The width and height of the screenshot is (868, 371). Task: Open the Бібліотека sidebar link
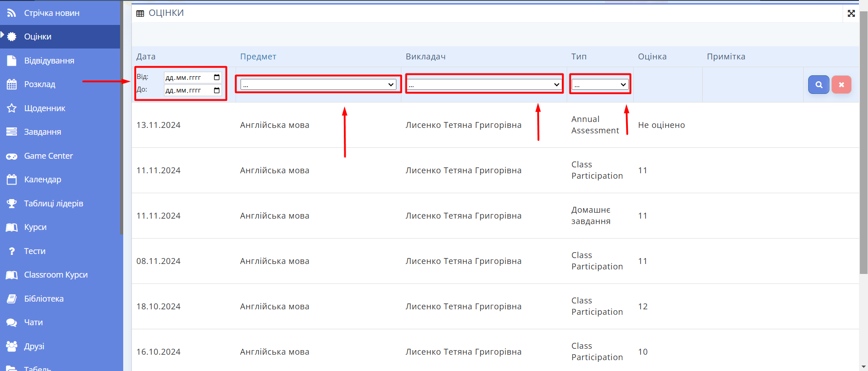[43, 299]
